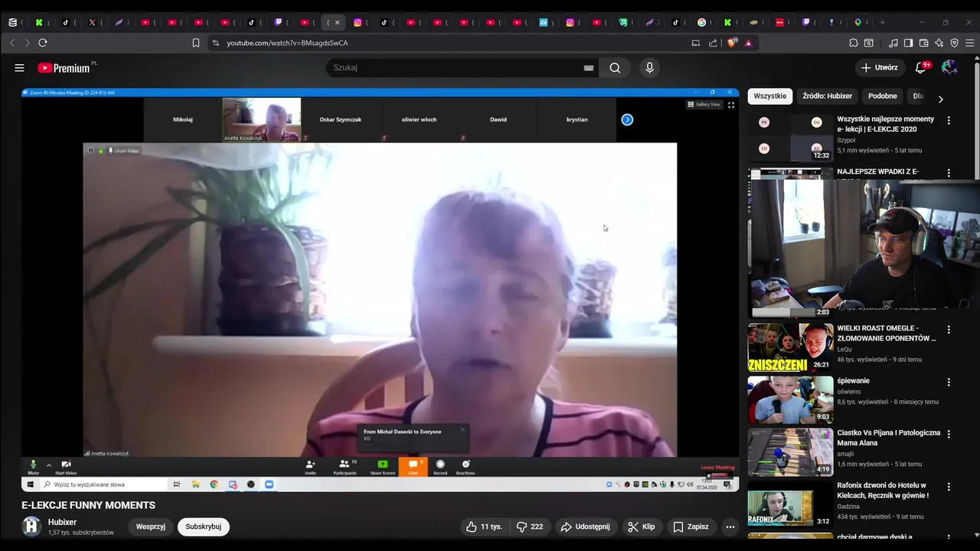
Task: Go forward with browser forward arrow
Action: pyautogui.click(x=28, y=43)
